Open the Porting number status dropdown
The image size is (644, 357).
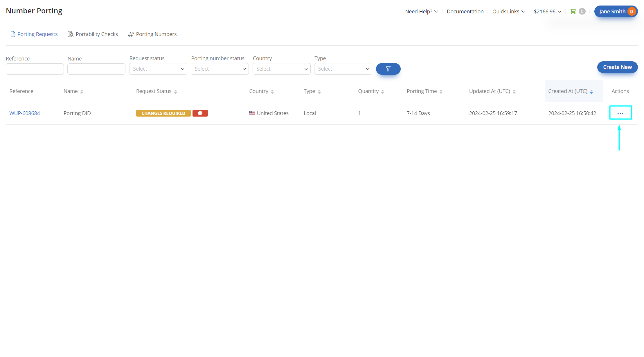pyautogui.click(x=220, y=69)
